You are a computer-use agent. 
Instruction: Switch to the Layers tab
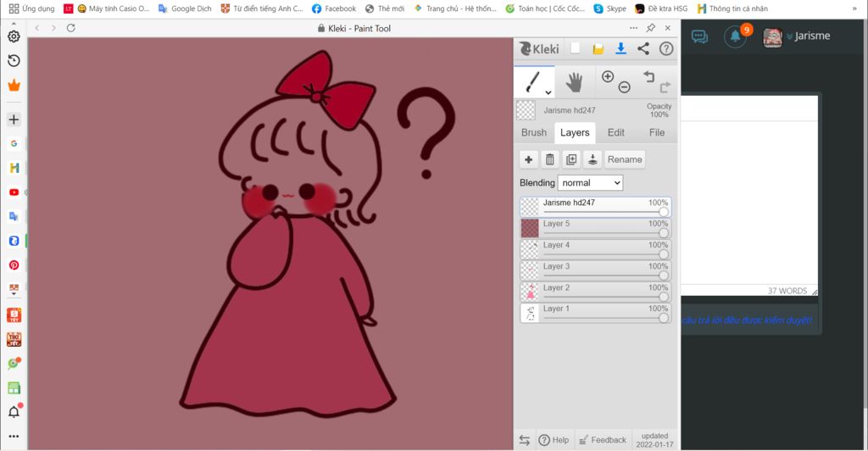575,133
